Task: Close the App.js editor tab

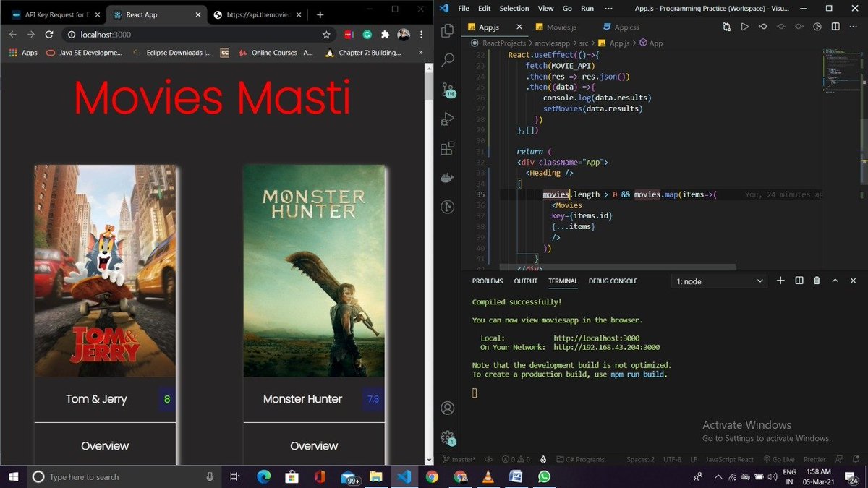Action: tap(518, 27)
